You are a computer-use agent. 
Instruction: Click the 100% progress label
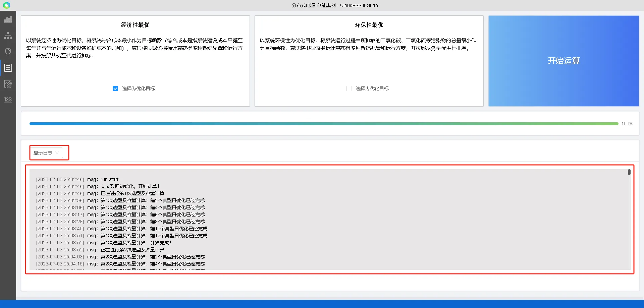click(627, 124)
